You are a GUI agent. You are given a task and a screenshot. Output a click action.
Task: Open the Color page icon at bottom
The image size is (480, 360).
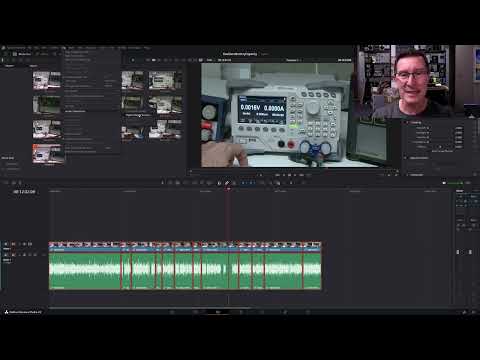click(262, 312)
